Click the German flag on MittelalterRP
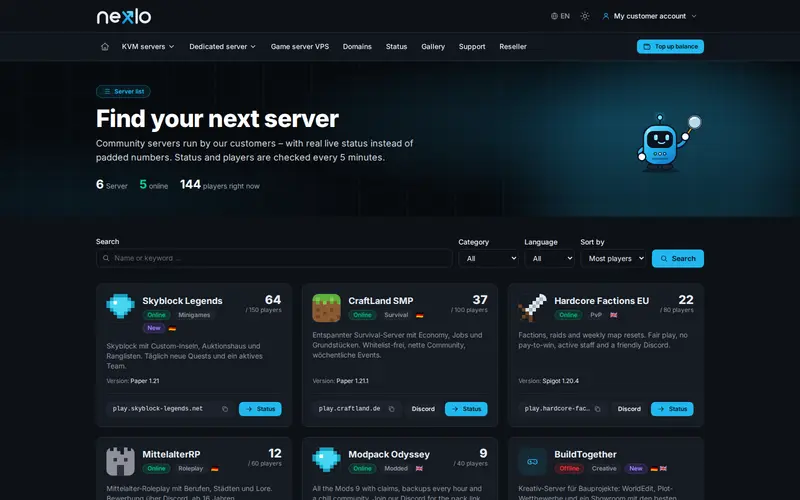The height and width of the screenshot is (500, 800). tap(215, 469)
